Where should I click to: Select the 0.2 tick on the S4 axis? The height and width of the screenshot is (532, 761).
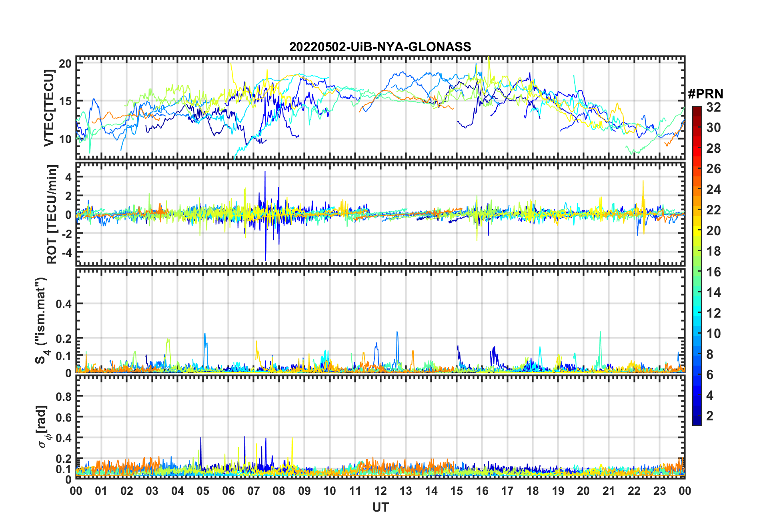64,338
